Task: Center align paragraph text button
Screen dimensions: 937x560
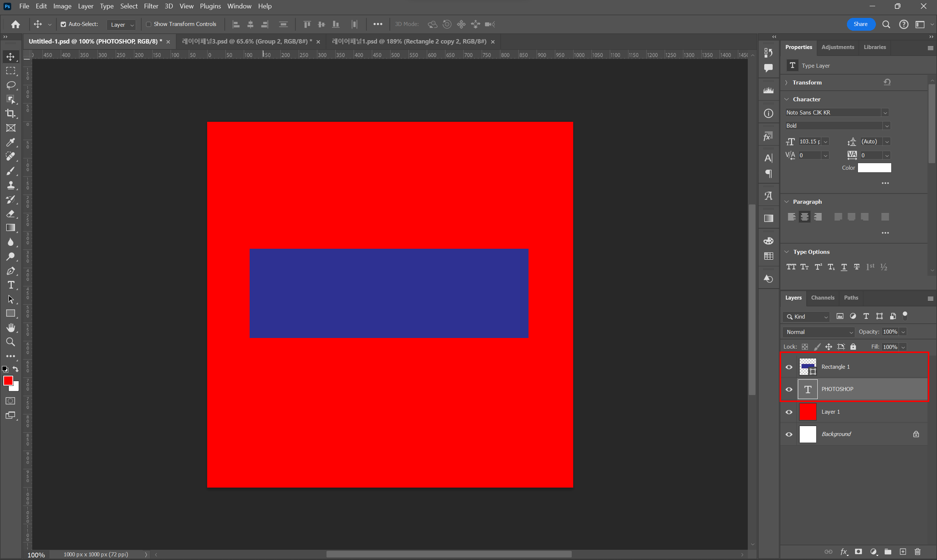Action: click(x=804, y=217)
